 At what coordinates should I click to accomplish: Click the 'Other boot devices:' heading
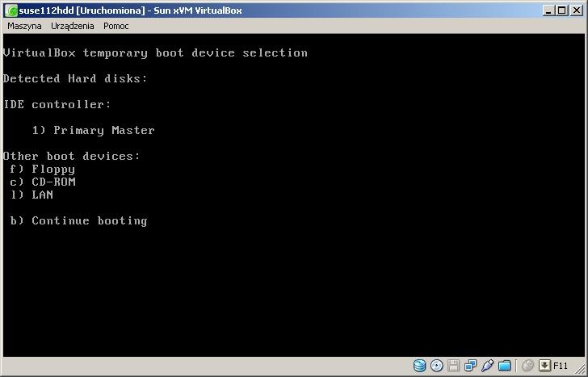tap(72, 156)
